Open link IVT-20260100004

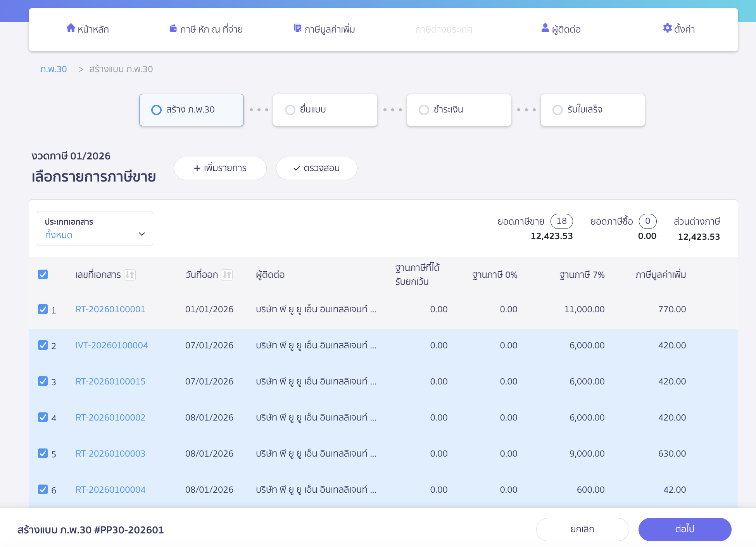pos(112,345)
